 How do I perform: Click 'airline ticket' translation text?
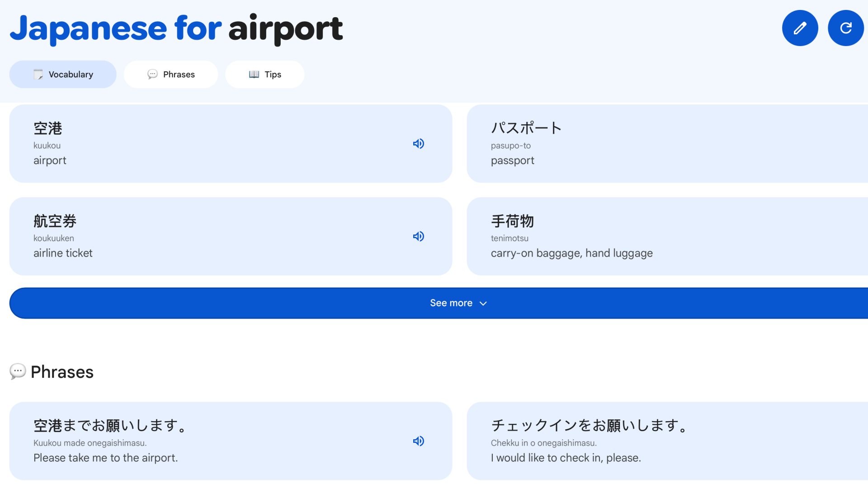coord(63,253)
